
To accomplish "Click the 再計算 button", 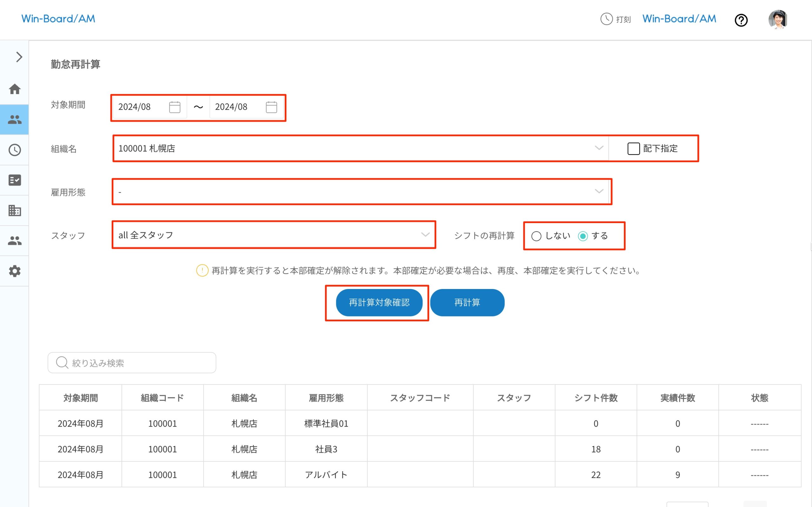I will tap(467, 302).
